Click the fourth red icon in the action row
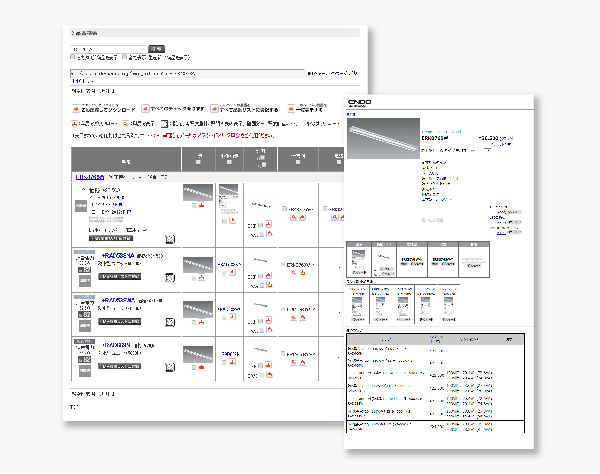The width and height of the screenshot is (600, 474). click(291, 108)
